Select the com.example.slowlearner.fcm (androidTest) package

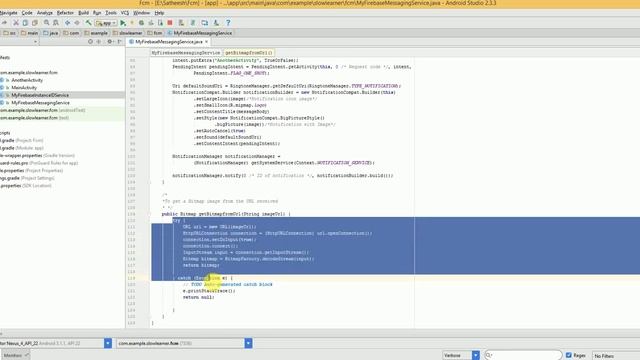click(x=42, y=110)
